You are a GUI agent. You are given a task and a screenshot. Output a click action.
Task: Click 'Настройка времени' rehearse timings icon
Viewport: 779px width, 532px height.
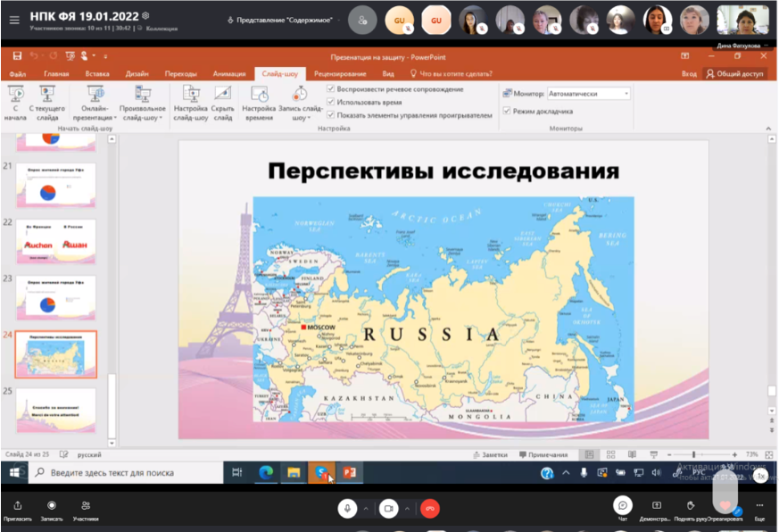click(x=259, y=93)
